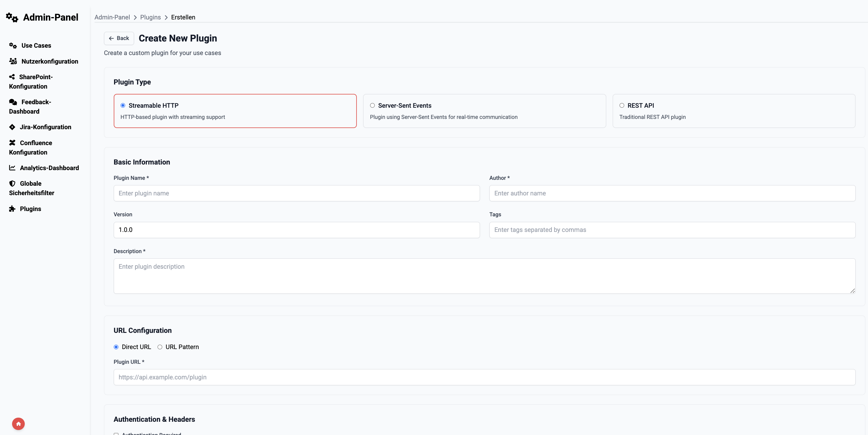Click the Globale Sicherheitsfilter shield icon
The image size is (868, 435).
(12, 183)
